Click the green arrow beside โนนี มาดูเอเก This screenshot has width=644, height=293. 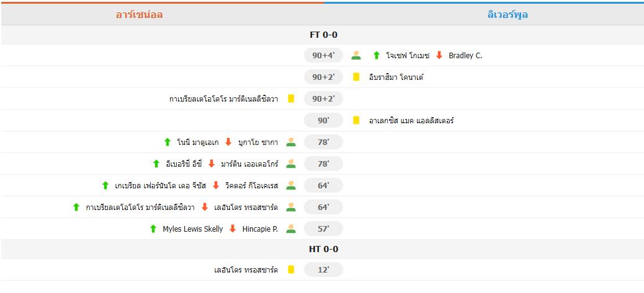167,142
